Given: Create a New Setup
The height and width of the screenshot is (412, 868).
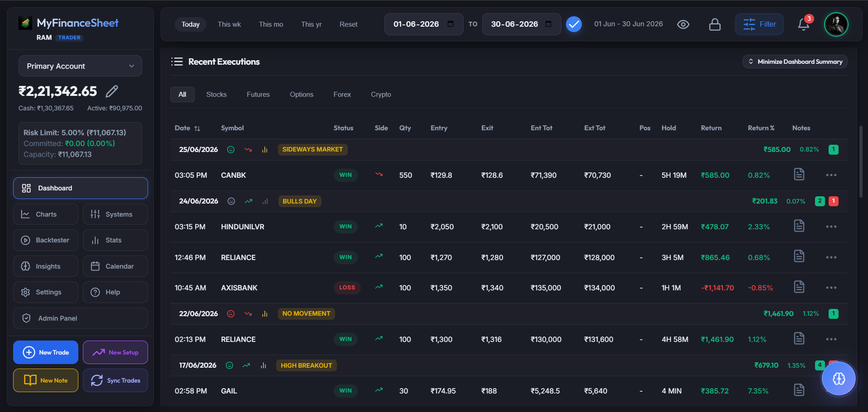Looking at the screenshot, I should [115, 352].
